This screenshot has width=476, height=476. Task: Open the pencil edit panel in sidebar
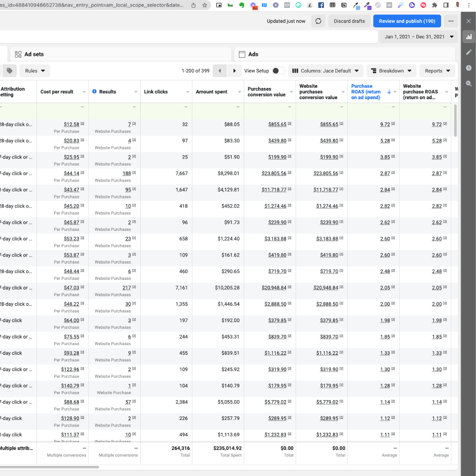point(469,52)
